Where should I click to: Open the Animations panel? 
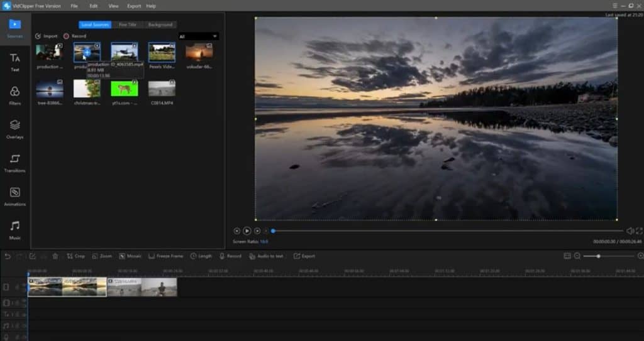14,196
